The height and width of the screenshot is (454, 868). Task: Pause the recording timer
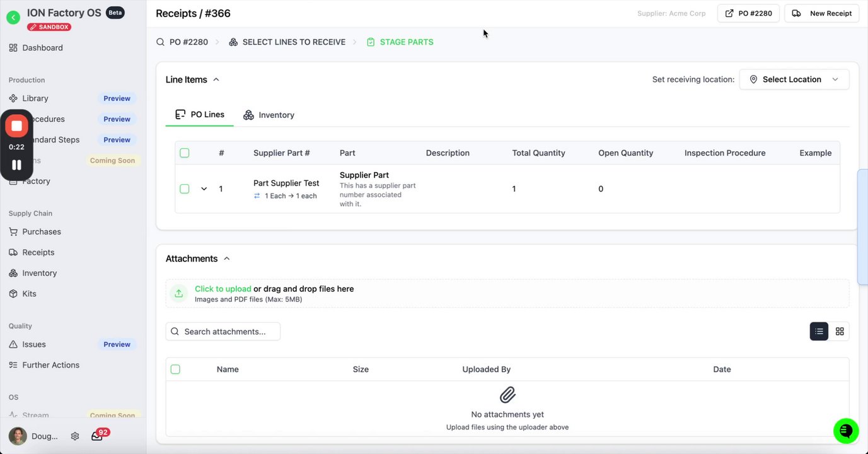point(17,165)
